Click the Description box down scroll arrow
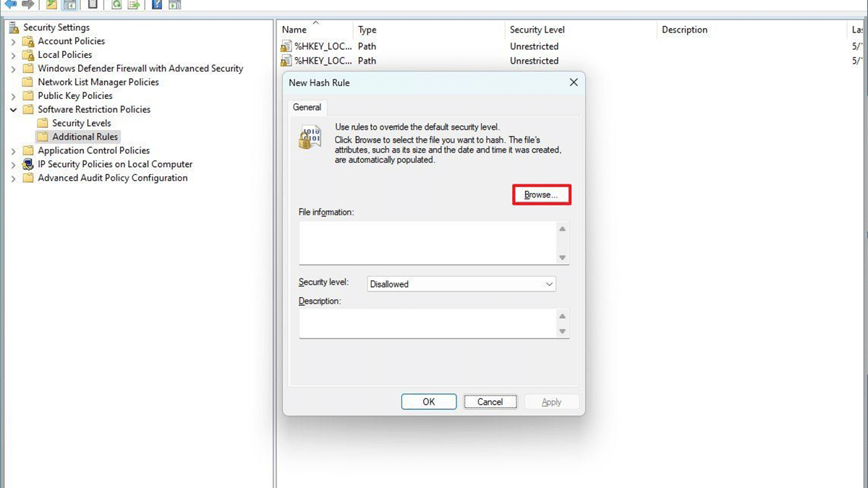Screen dimensions: 868x488 562,331
